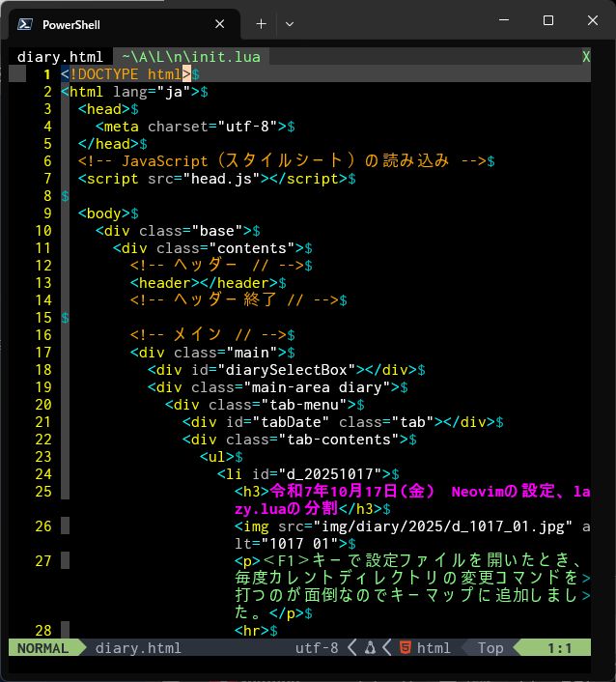Click the 1:1 cursor position indicator
This screenshot has width=616, height=682.
click(x=560, y=648)
